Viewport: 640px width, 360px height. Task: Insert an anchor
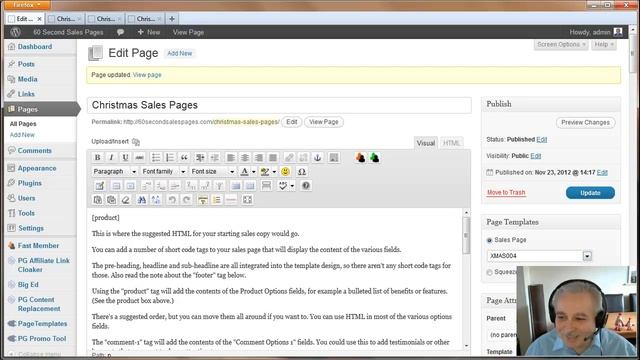pyautogui.click(x=318, y=158)
